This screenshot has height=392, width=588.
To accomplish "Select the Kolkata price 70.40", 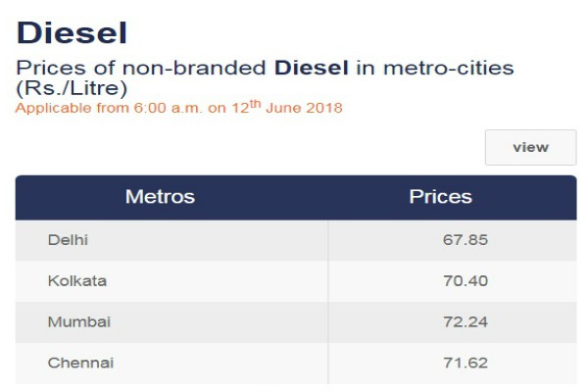I will (x=465, y=280).
